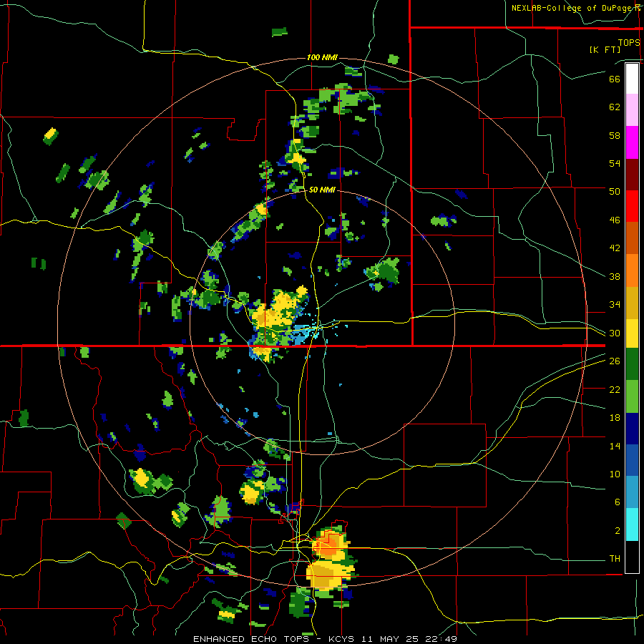Click the '[K FT]' units label
The image size is (644, 644).
coord(605,49)
